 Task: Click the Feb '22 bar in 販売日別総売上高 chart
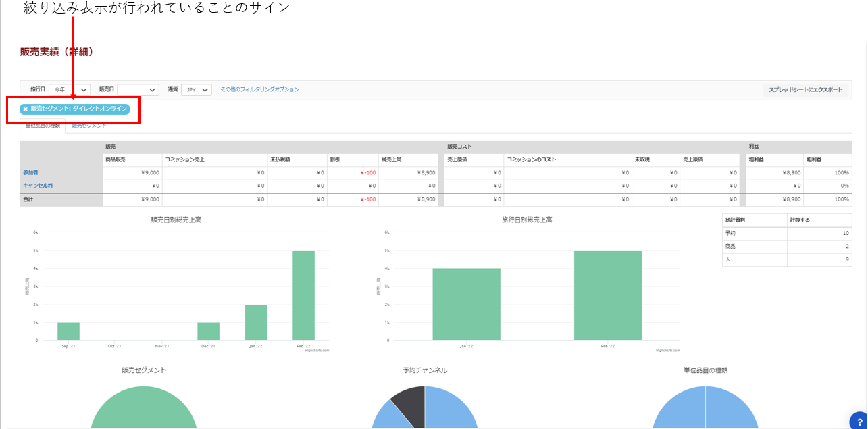click(x=303, y=295)
